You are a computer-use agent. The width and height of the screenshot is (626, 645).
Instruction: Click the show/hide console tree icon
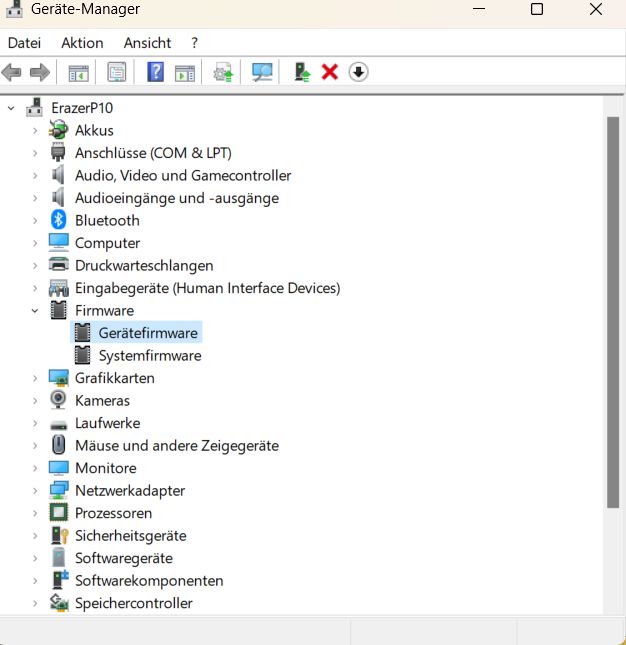(78, 72)
